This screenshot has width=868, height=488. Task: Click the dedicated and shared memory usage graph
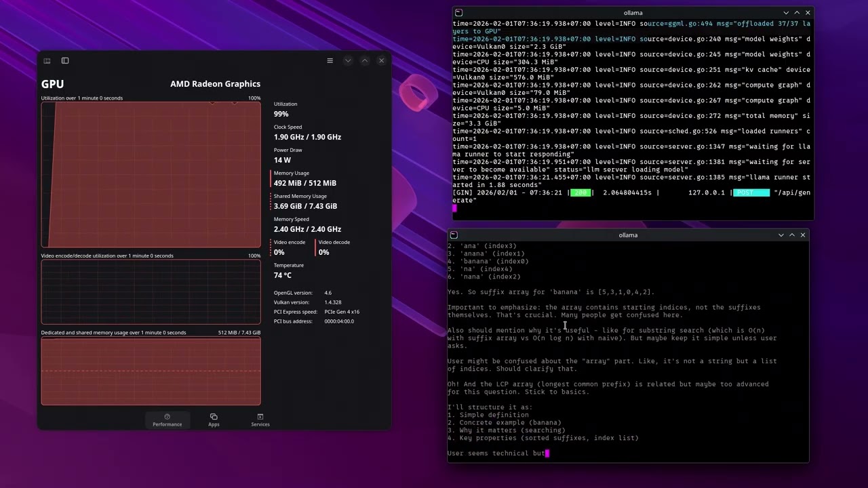151,371
